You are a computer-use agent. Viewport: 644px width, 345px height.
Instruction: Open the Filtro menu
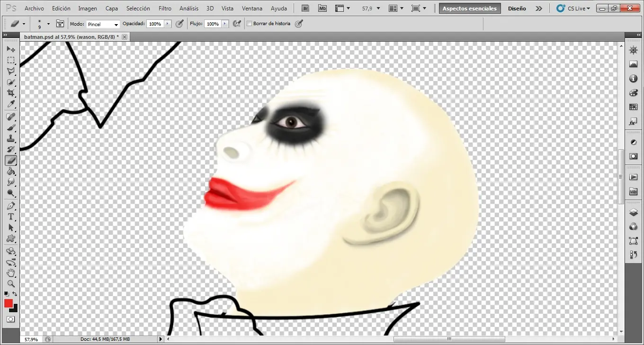[165, 8]
